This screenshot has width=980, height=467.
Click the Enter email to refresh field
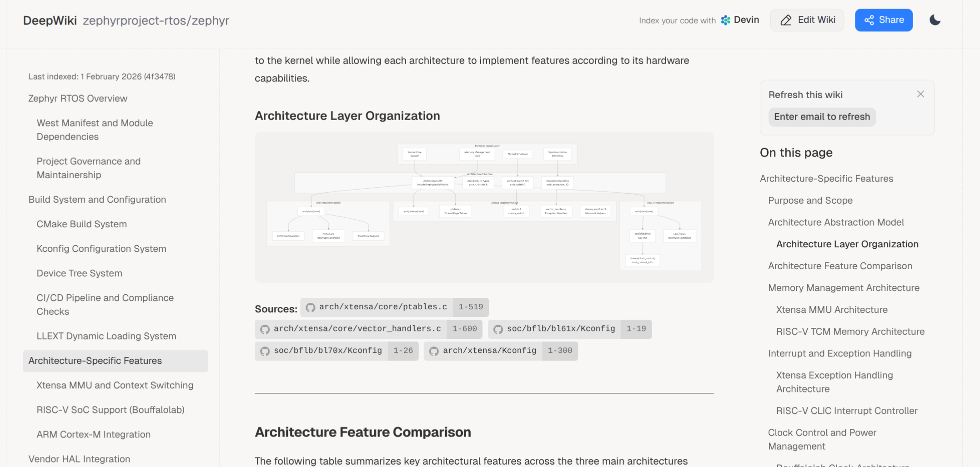pos(821,117)
